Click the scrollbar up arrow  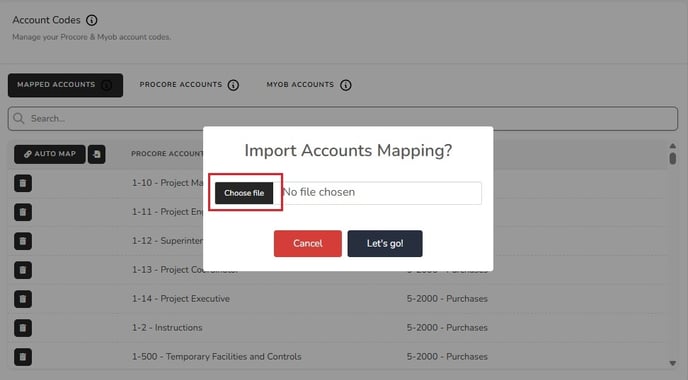pos(673,146)
